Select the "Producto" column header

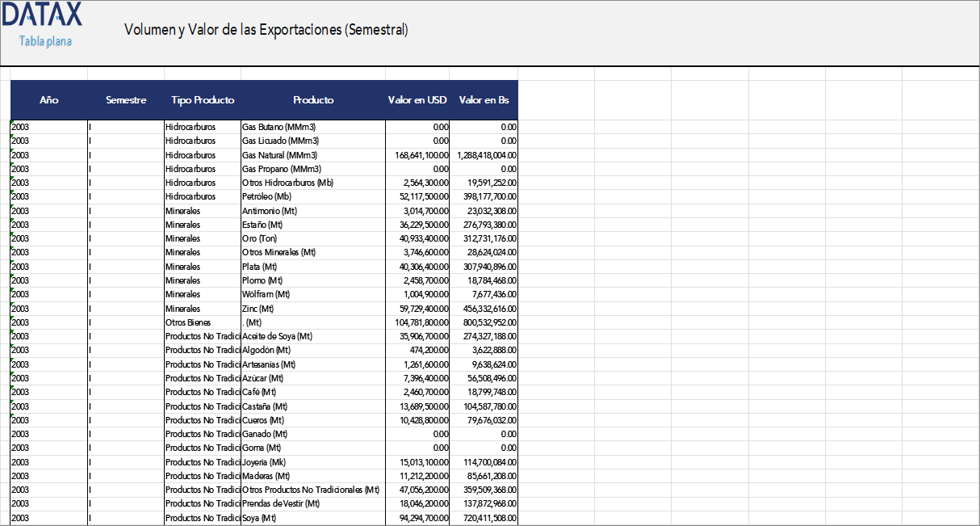click(313, 100)
